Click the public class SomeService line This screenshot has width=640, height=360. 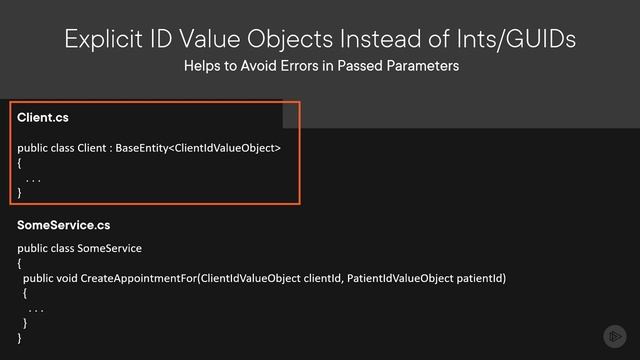80,248
